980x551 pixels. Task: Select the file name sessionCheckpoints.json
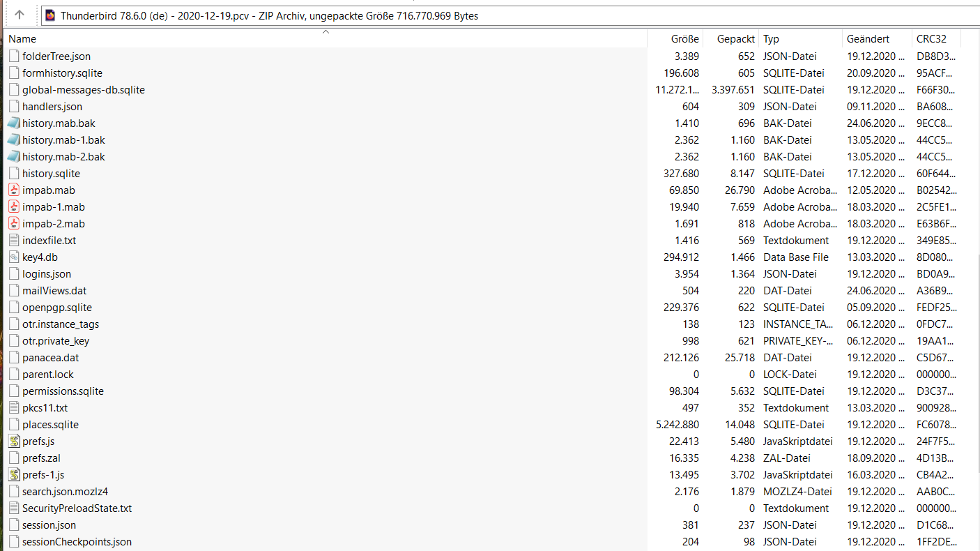(x=77, y=542)
